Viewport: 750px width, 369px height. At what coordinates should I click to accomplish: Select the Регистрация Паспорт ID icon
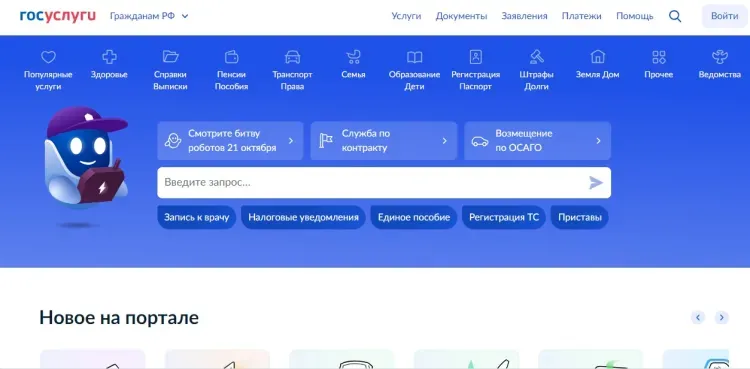pyautogui.click(x=475, y=57)
